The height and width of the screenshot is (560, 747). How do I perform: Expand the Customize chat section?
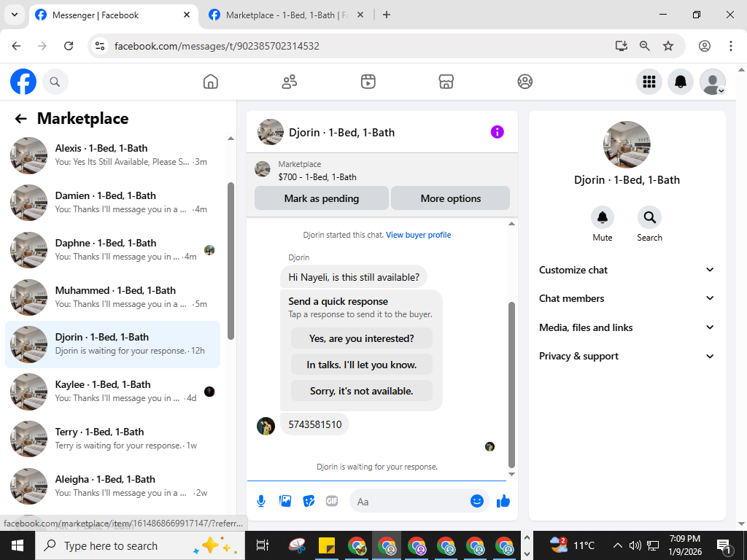click(627, 270)
